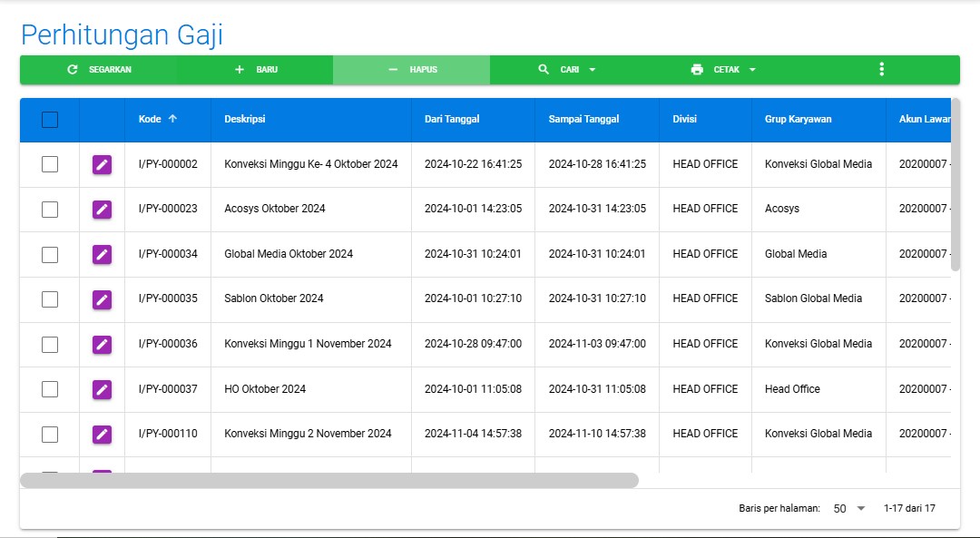Edit the HO Oktober 2024 payroll entry
980x538 pixels.
tap(102, 389)
